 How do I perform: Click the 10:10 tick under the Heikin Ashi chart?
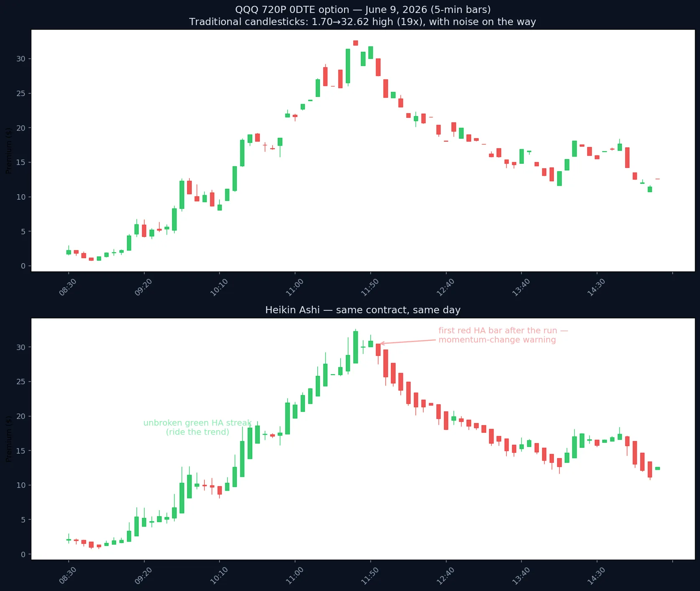click(x=219, y=576)
